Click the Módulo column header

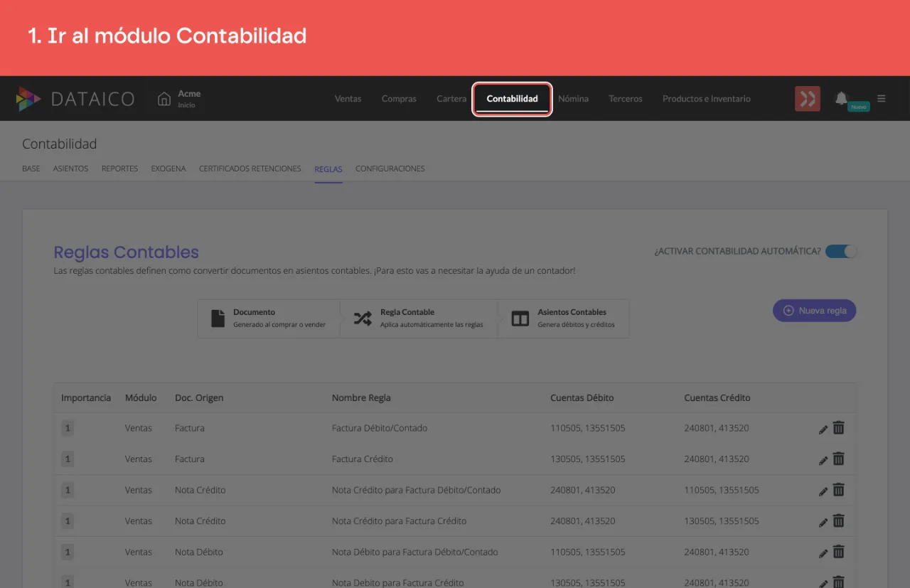(x=141, y=398)
